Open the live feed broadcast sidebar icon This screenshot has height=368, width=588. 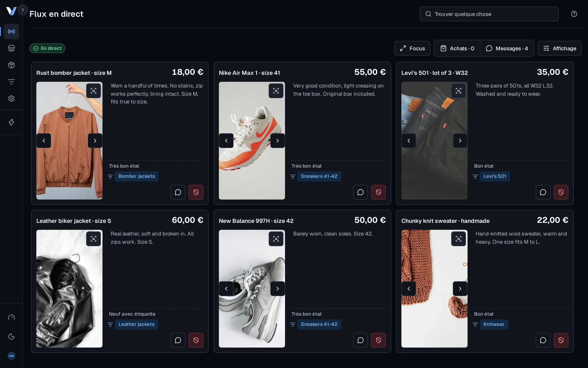[11, 31]
